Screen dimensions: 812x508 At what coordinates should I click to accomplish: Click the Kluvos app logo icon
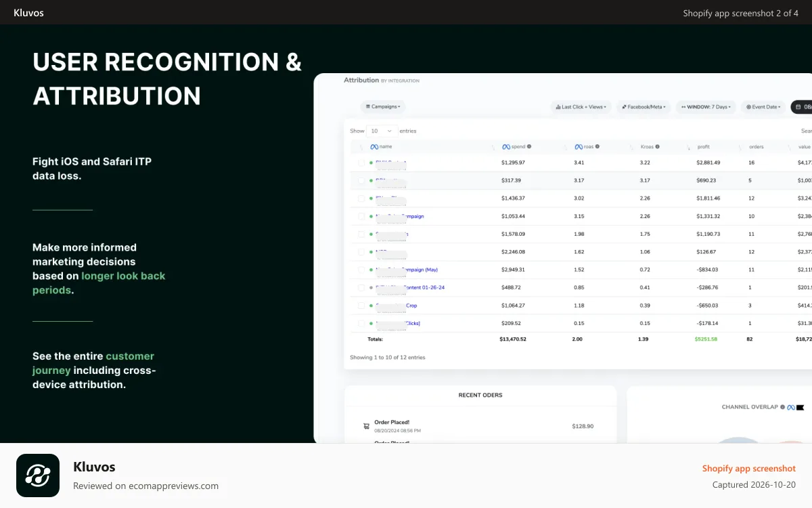(x=38, y=475)
